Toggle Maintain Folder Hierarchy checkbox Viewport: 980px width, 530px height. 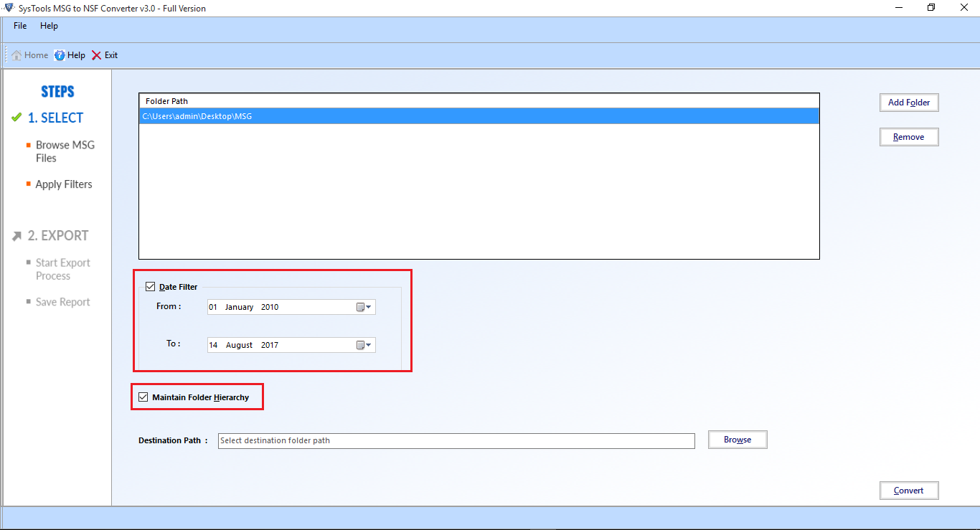pos(143,397)
